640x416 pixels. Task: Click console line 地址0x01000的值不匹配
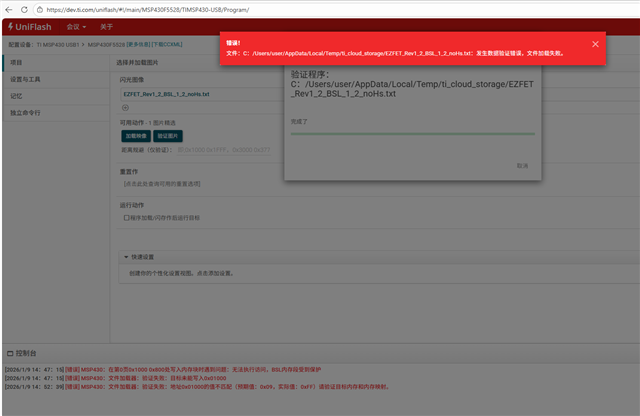pos(197,387)
